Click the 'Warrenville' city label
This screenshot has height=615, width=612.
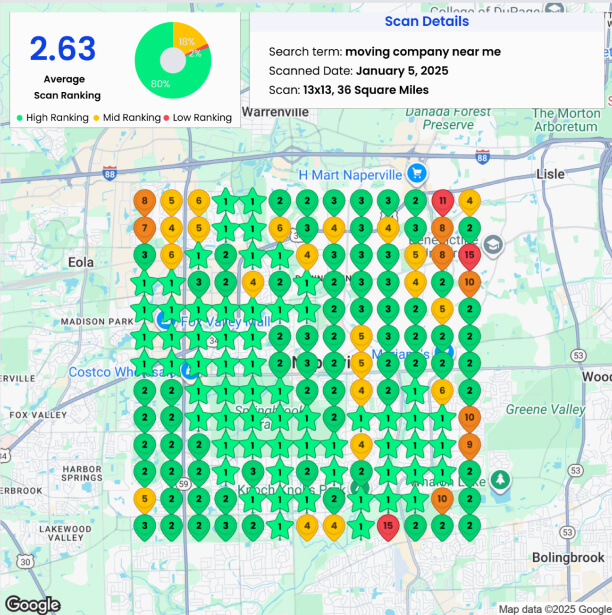coord(275,112)
